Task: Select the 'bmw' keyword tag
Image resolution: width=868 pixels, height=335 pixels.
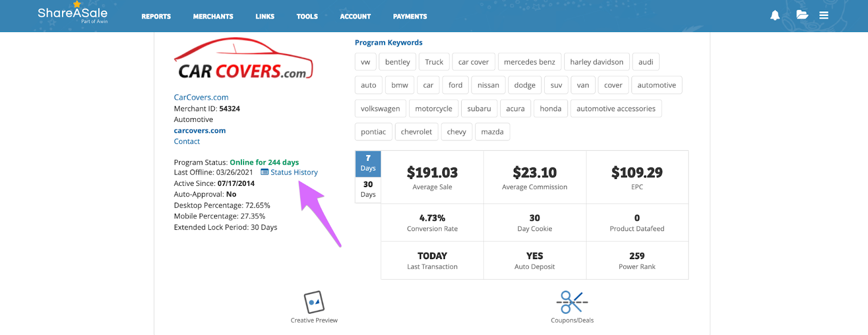Action: click(400, 85)
